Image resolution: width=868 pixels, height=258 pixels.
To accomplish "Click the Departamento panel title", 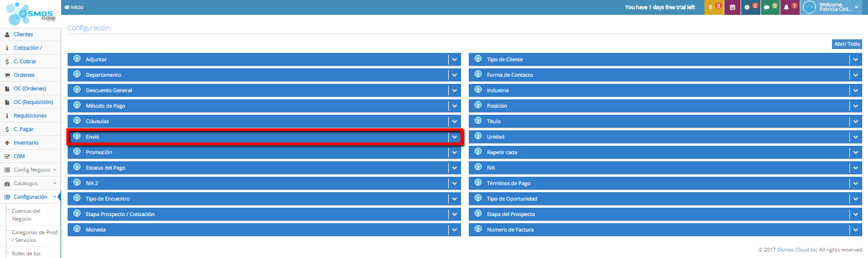I will coord(103,75).
